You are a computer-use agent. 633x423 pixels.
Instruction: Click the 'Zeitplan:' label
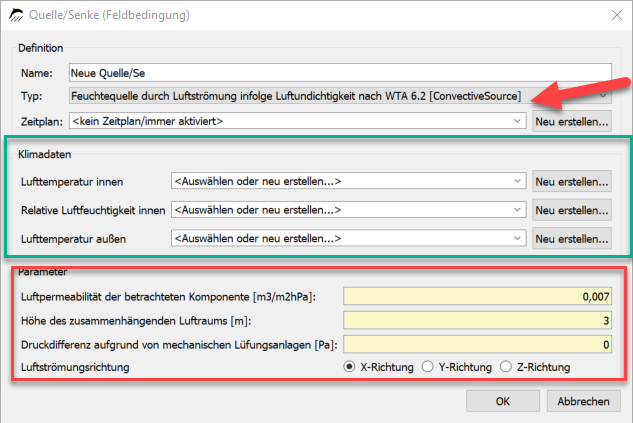(42, 121)
